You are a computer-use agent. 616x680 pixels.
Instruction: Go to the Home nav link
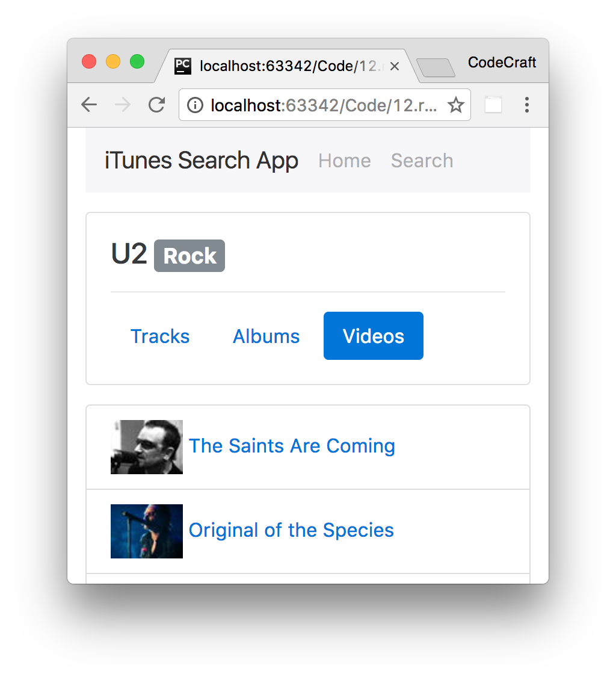point(345,161)
